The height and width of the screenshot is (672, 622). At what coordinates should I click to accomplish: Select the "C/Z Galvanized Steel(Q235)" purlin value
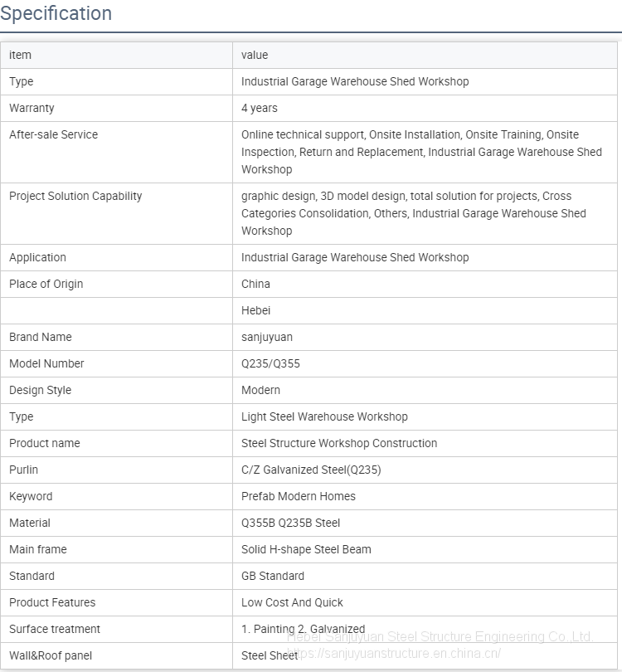(x=311, y=470)
